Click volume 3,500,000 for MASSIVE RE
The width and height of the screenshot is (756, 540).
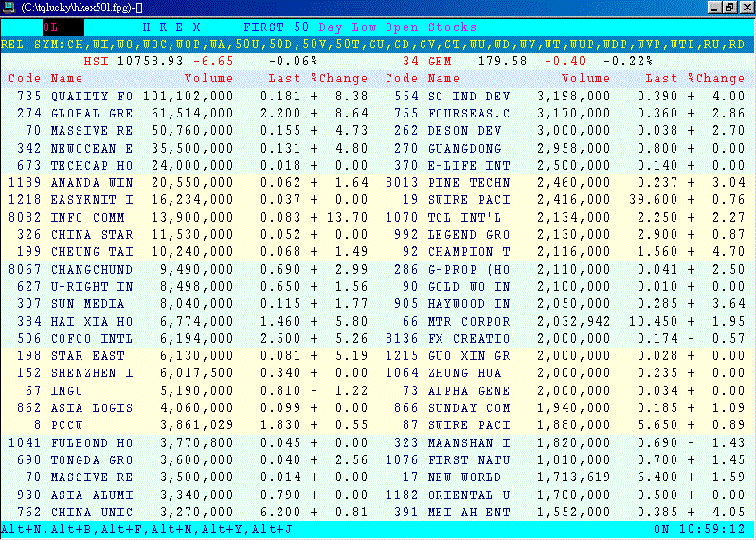[197, 477]
